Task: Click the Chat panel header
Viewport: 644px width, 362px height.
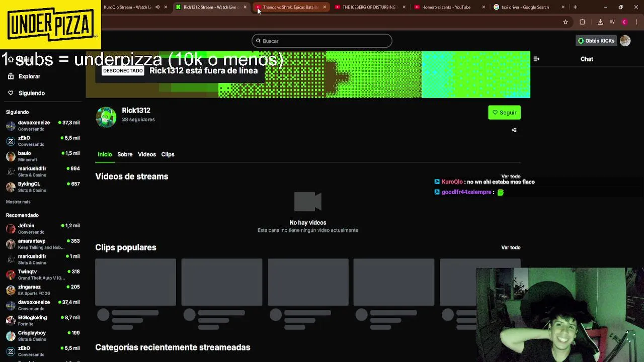Action: tap(587, 59)
